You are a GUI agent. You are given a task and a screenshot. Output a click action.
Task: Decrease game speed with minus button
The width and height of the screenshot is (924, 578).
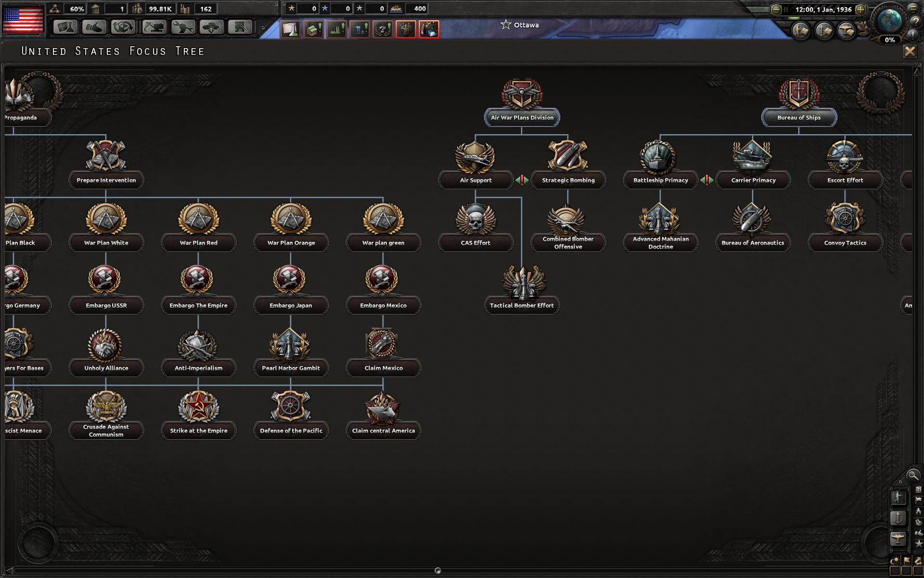(776, 10)
